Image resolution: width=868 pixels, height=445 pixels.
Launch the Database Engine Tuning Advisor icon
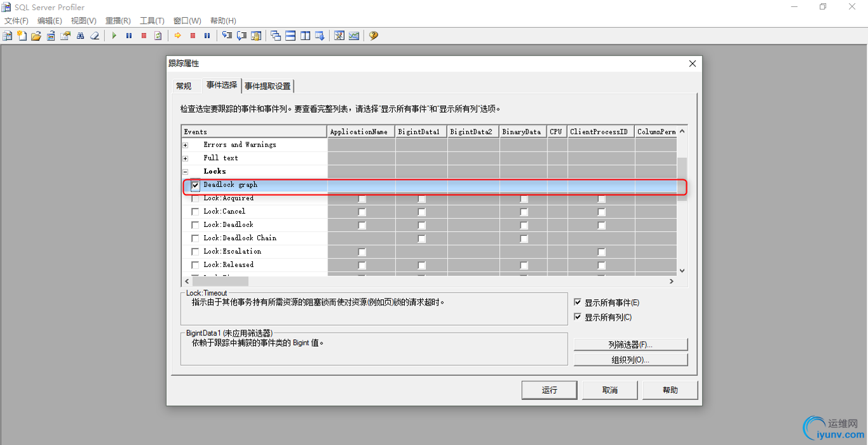(340, 35)
